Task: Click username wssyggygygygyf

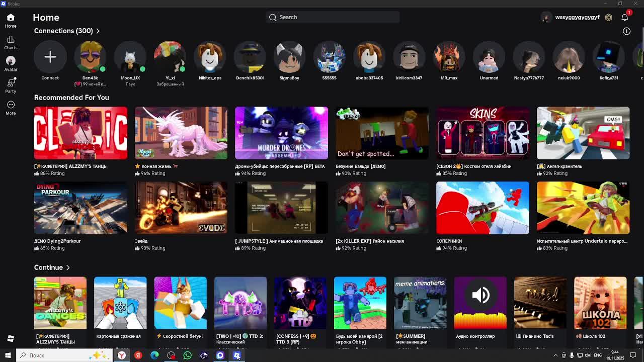Action: tap(577, 17)
